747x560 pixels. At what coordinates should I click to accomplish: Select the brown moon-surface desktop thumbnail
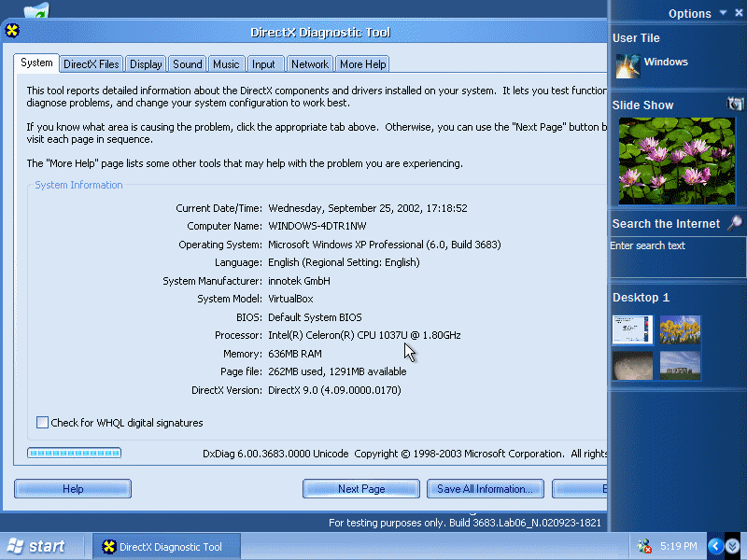point(633,366)
